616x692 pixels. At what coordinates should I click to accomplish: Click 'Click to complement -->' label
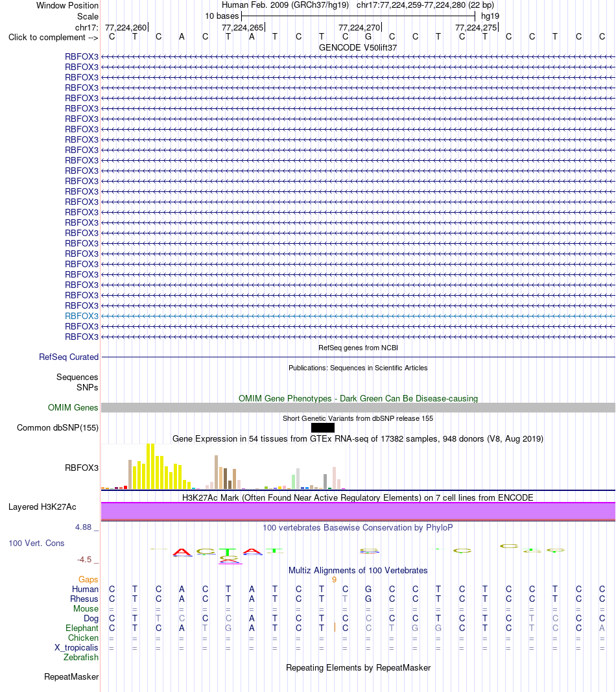(x=53, y=38)
